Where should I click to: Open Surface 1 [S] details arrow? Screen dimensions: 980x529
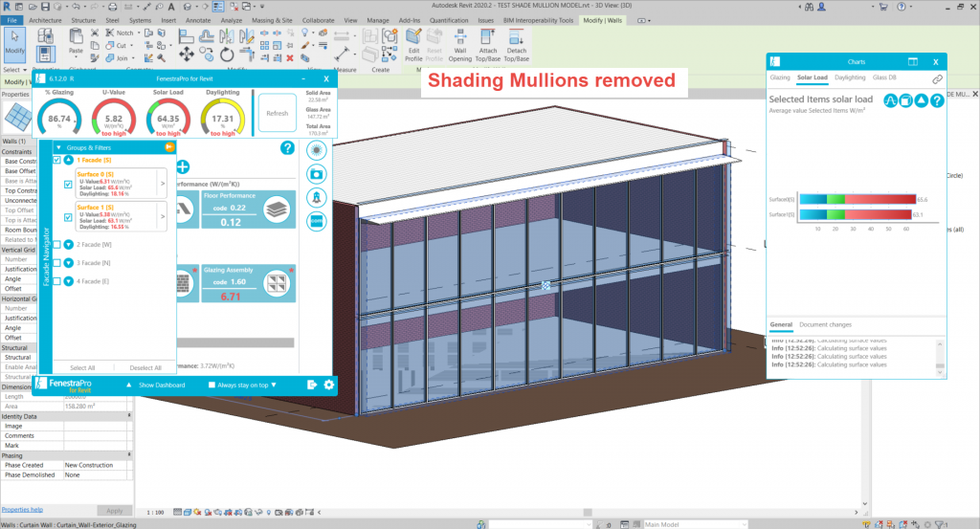163,217
